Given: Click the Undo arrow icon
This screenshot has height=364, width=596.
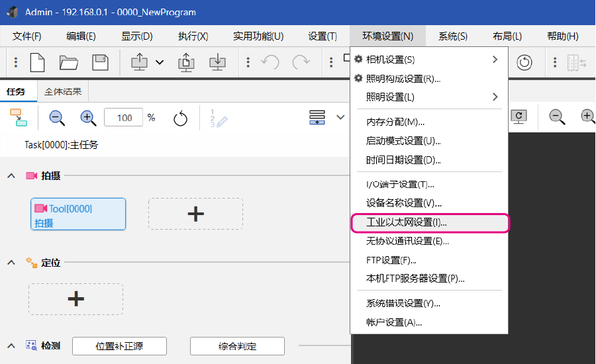Looking at the screenshot, I should click(270, 62).
